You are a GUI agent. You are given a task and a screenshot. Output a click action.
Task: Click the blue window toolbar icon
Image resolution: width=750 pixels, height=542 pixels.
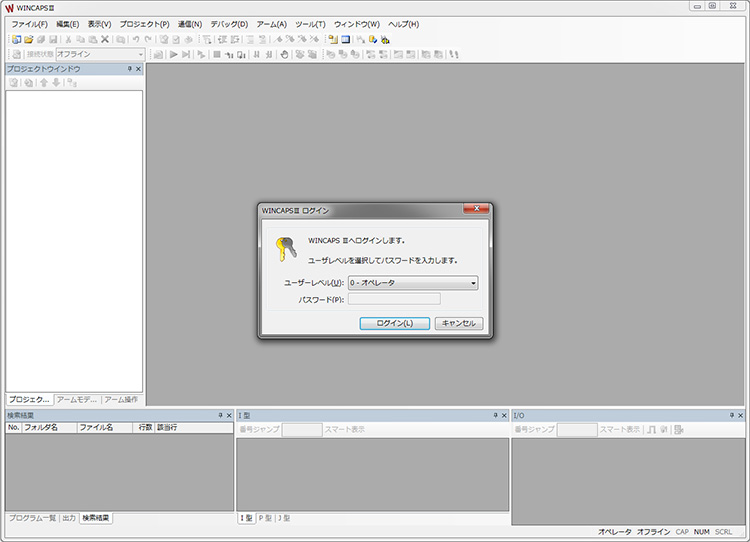pos(345,40)
